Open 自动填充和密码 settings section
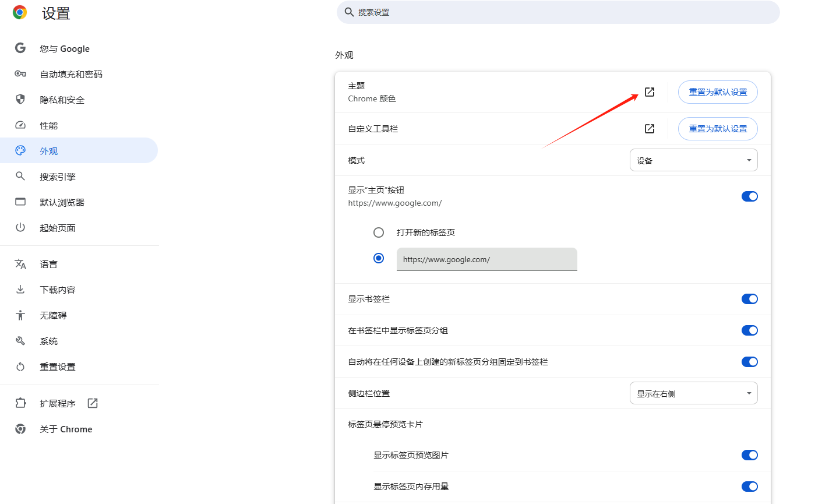Image resolution: width=836 pixels, height=504 pixels. tap(79, 74)
